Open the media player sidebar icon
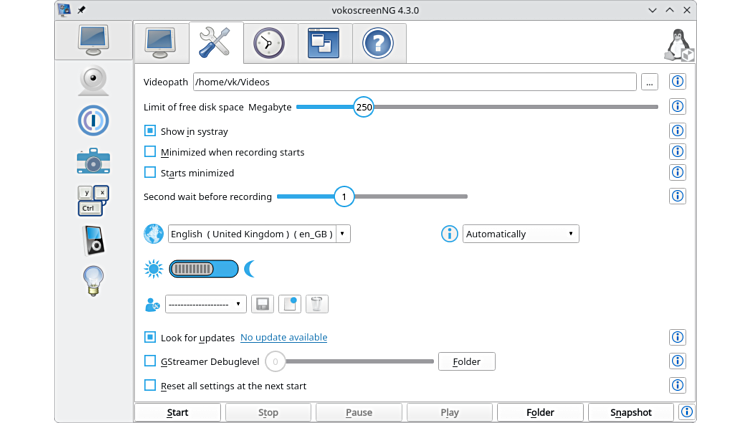 [x=93, y=241]
